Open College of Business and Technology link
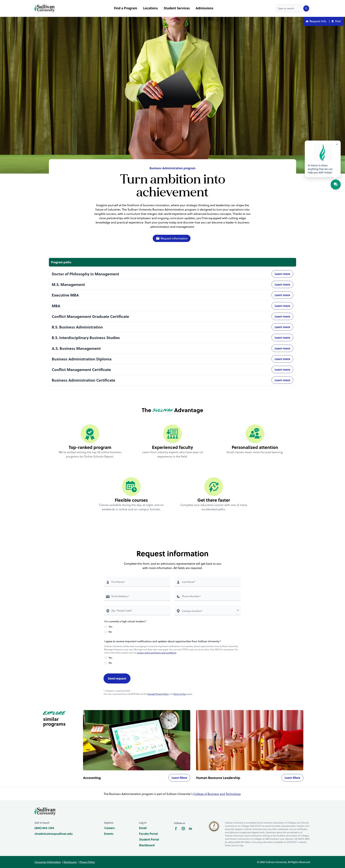 (x=217, y=794)
